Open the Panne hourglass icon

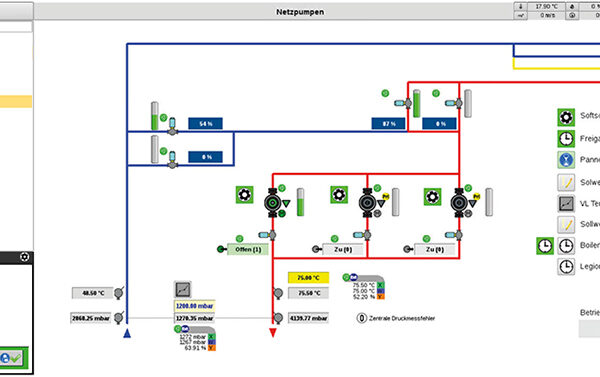[566, 160]
